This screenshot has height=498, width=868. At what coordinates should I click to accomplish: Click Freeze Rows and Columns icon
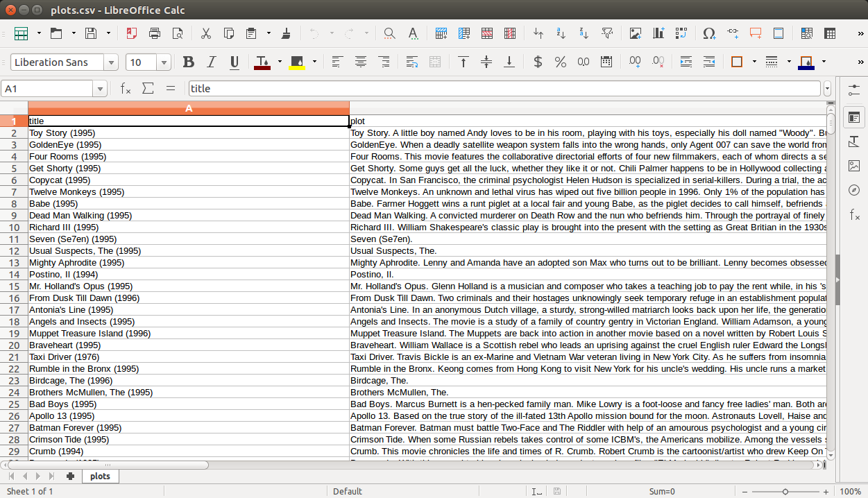pyautogui.click(x=830, y=33)
